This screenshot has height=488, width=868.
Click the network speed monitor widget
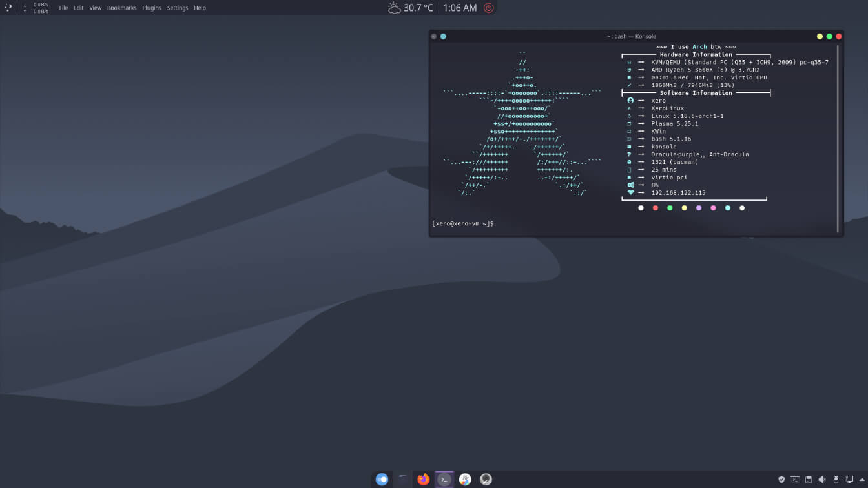click(x=36, y=8)
